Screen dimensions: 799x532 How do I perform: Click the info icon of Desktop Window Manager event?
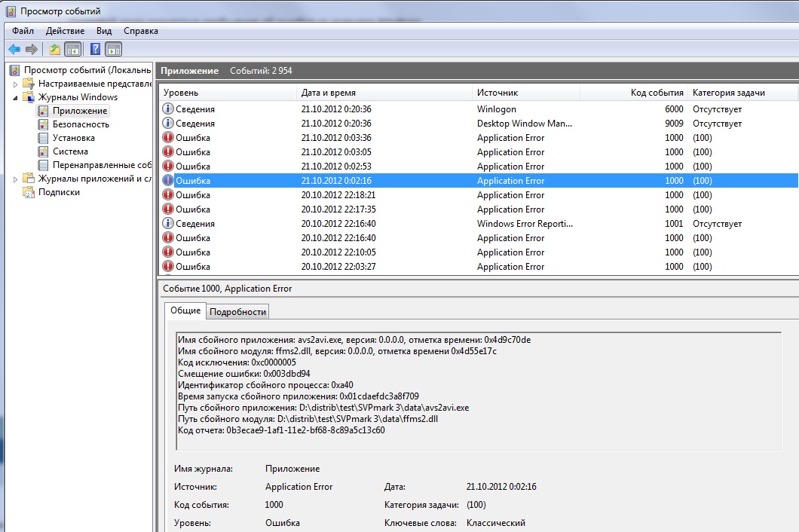point(167,124)
